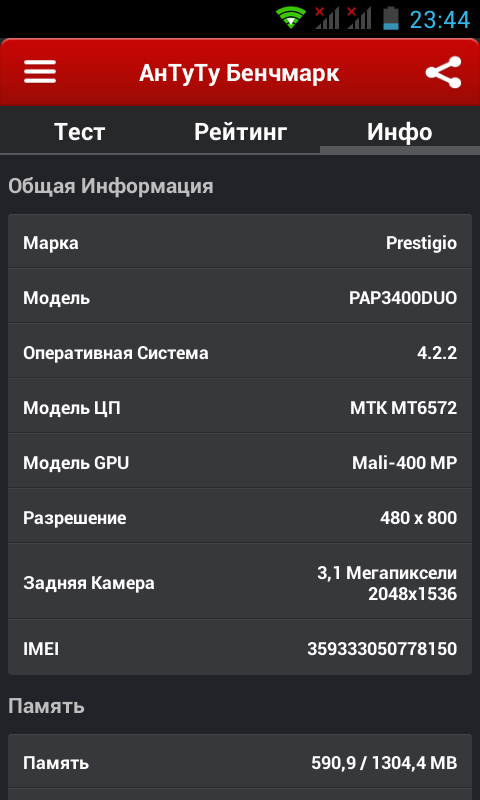Select the Инфо tab

pos(400,132)
